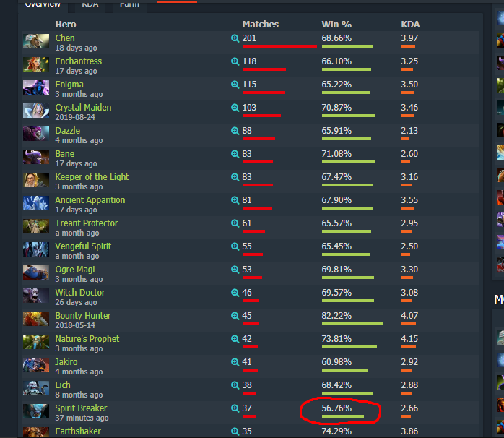Open the Ogre Magi hero portrait
Viewport: 504px width, 438px height.
[36, 272]
